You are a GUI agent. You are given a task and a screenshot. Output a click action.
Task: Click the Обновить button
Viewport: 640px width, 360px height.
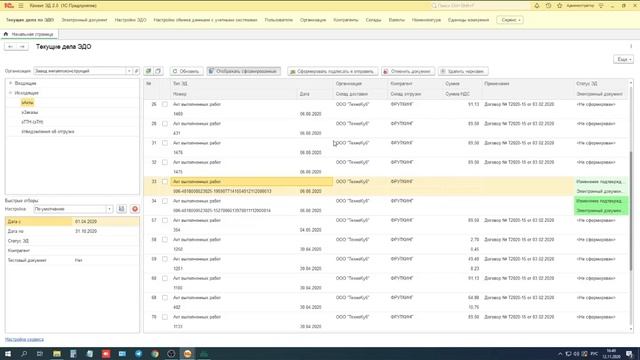[186, 71]
